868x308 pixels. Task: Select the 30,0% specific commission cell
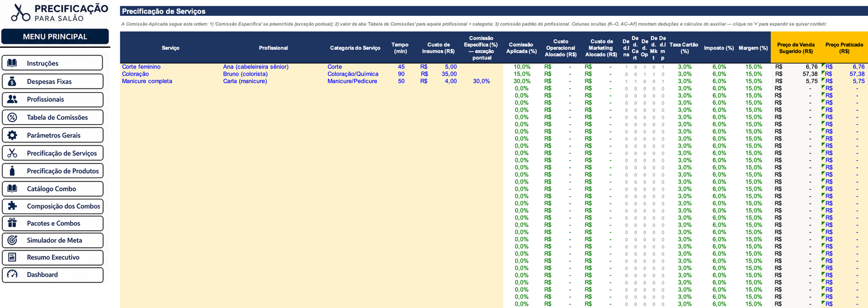[x=481, y=81]
